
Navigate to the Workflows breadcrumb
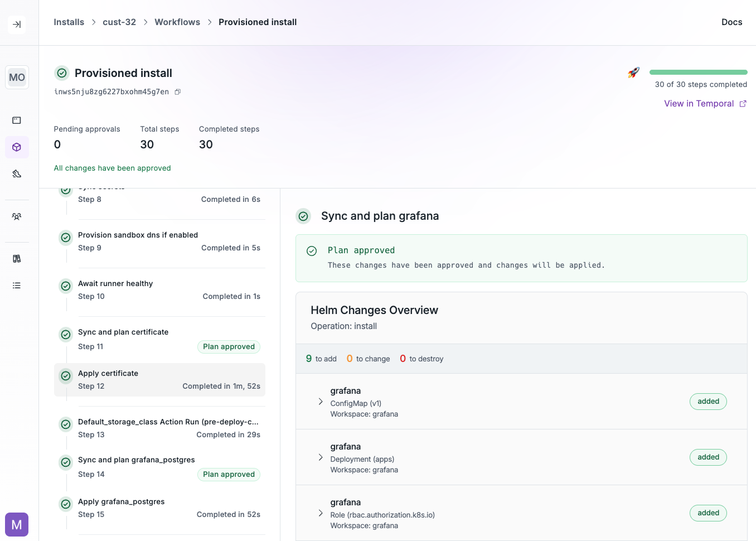pyautogui.click(x=177, y=22)
